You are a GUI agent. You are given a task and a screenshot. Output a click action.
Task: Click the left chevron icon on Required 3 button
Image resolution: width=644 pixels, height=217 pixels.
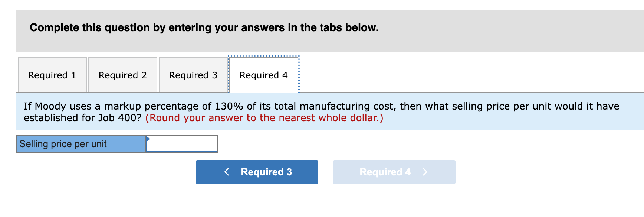[227, 172]
